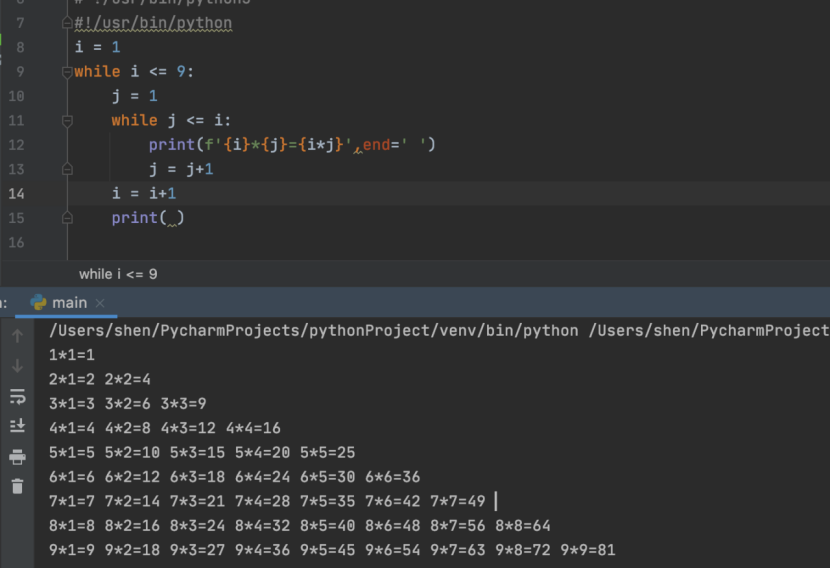This screenshot has width=830, height=570.
Task: Click output text 5*2=10
Action: (x=132, y=453)
